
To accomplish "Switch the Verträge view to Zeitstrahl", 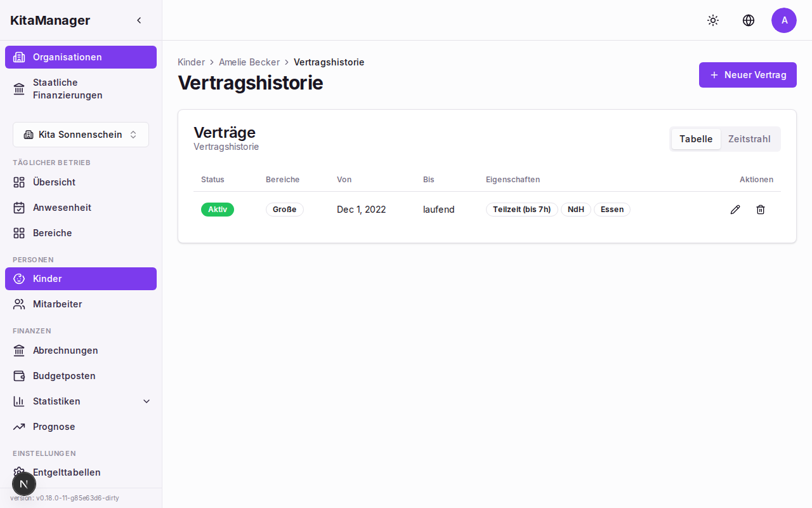I will (750, 138).
